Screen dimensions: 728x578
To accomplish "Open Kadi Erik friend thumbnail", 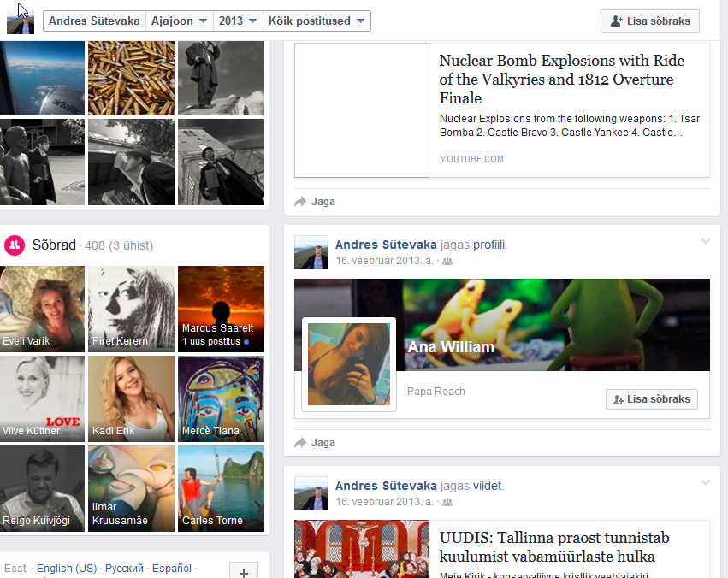I will pos(132,399).
